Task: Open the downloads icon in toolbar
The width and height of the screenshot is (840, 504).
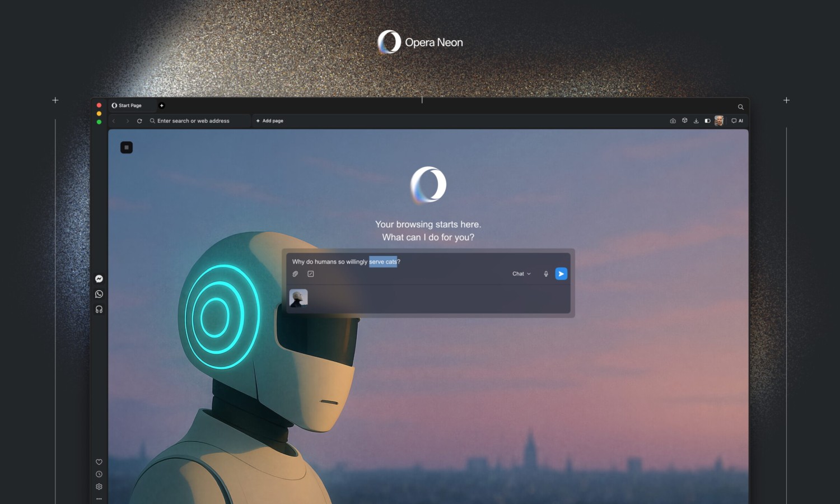Action: pos(696,121)
